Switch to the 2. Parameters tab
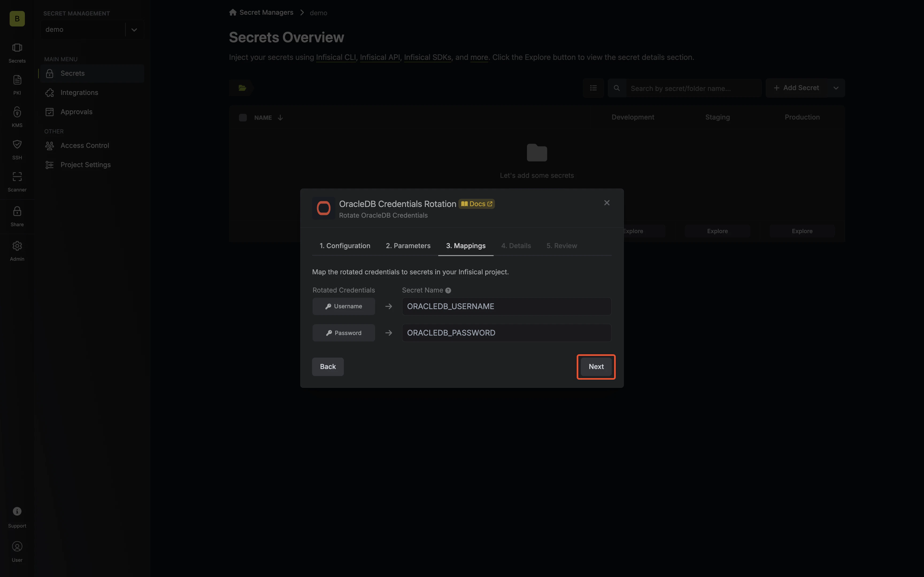Screen dimensions: 924x577 [408, 246]
